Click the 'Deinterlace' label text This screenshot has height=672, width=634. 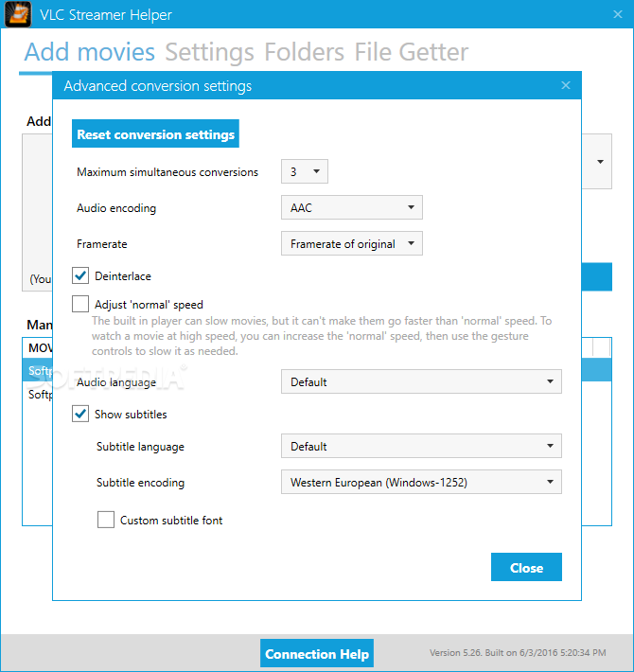pyautogui.click(x=123, y=276)
